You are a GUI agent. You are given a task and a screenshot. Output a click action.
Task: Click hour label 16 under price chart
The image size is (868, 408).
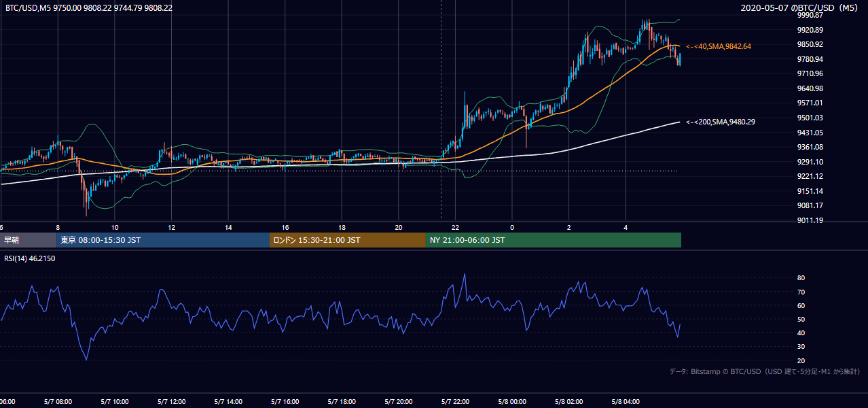285,228
